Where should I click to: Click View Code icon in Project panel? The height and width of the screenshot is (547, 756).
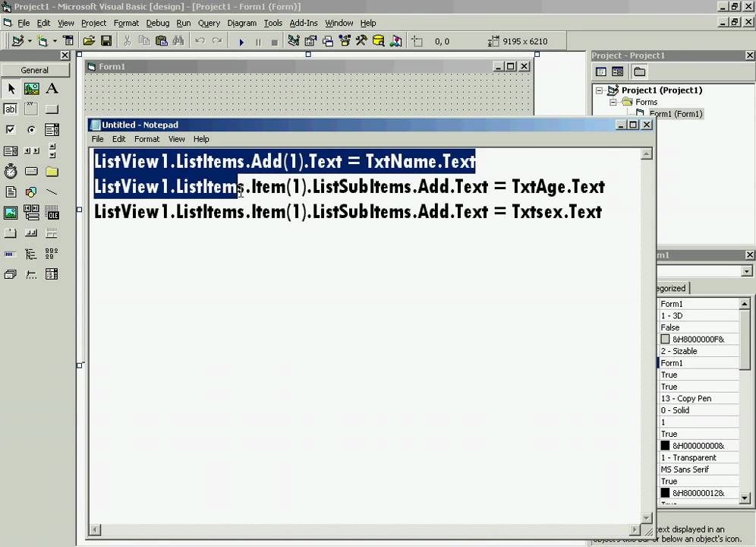tap(600, 72)
